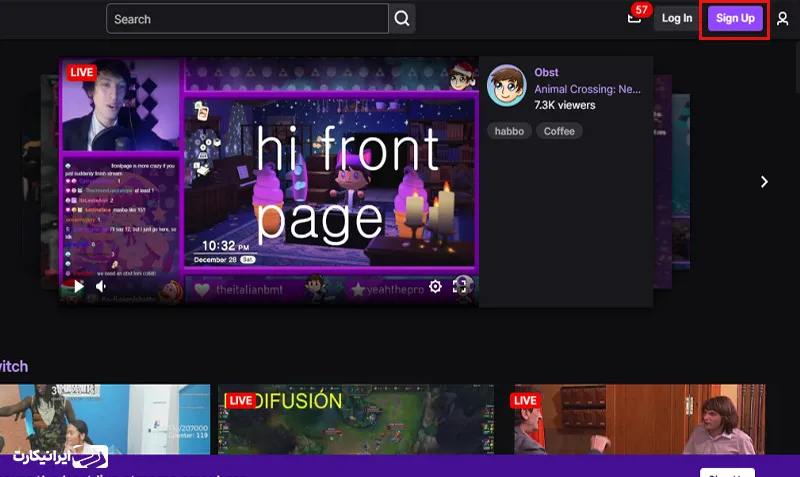The image size is (800, 477).
Task: Click the LIVE badge on featured stream
Action: tap(82, 72)
